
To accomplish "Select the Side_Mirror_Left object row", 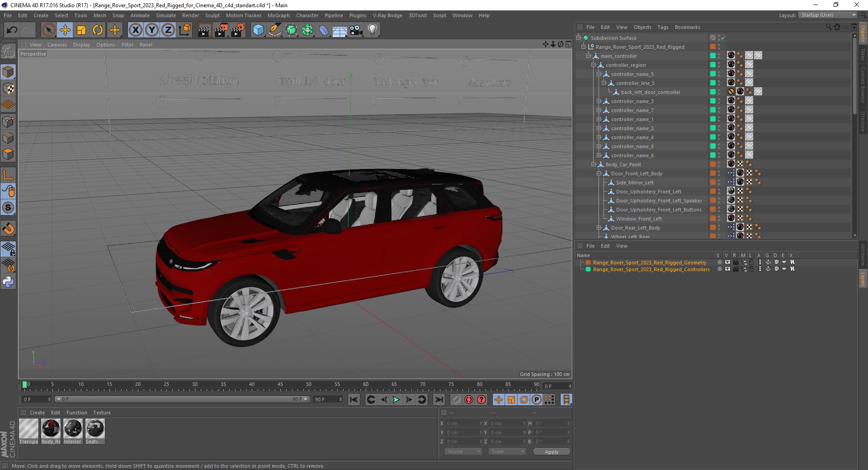I will tap(634, 183).
